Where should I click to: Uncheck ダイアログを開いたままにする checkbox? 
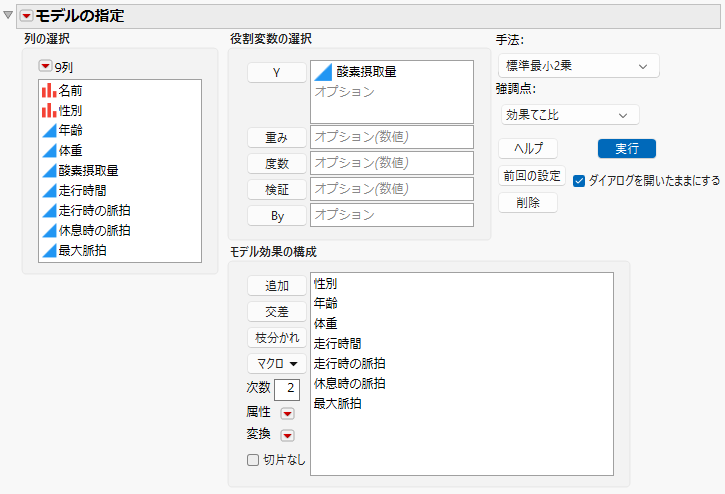[x=579, y=181]
